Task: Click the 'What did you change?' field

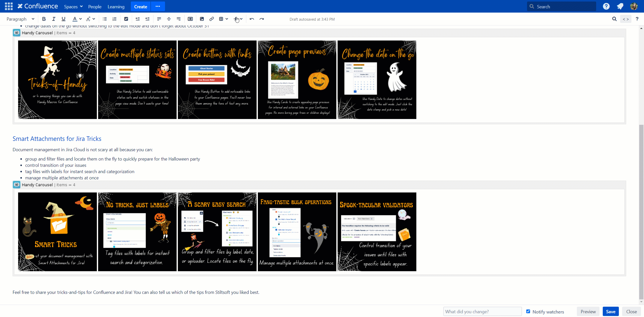Action: click(x=482, y=311)
